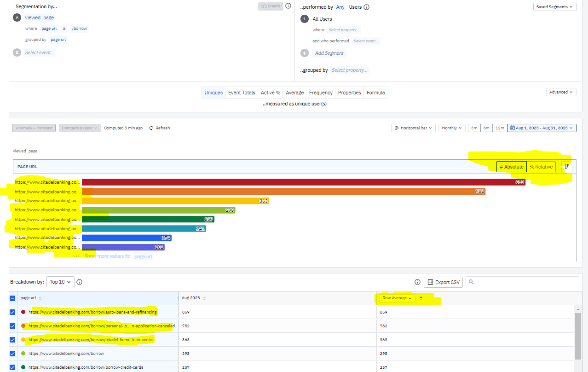Select the Active % tab
This screenshot has width=588, height=372.
[x=271, y=93]
